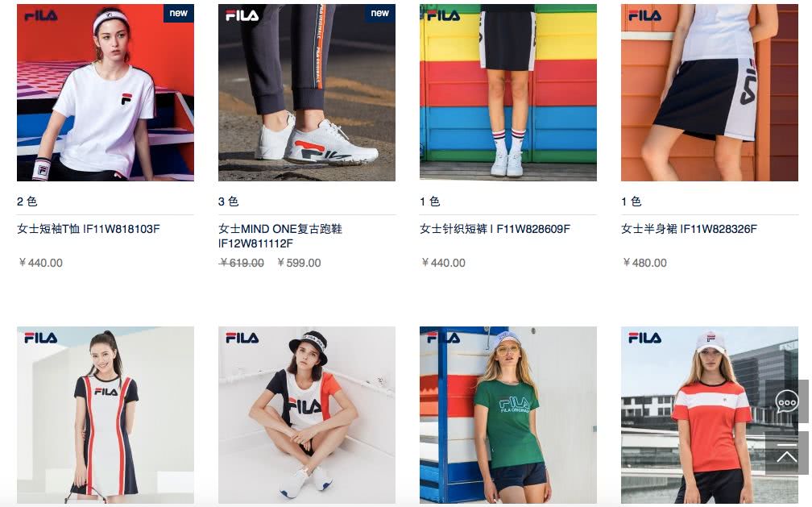The image size is (812, 507).
Task: Click FILA logo on striped dress image
Action: tap(41, 338)
